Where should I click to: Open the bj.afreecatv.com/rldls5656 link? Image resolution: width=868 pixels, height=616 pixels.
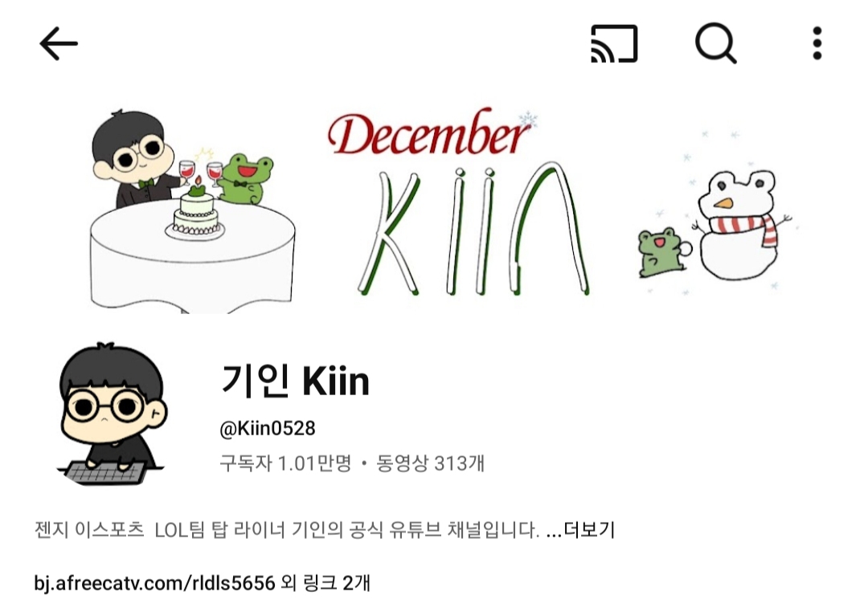click(154, 583)
